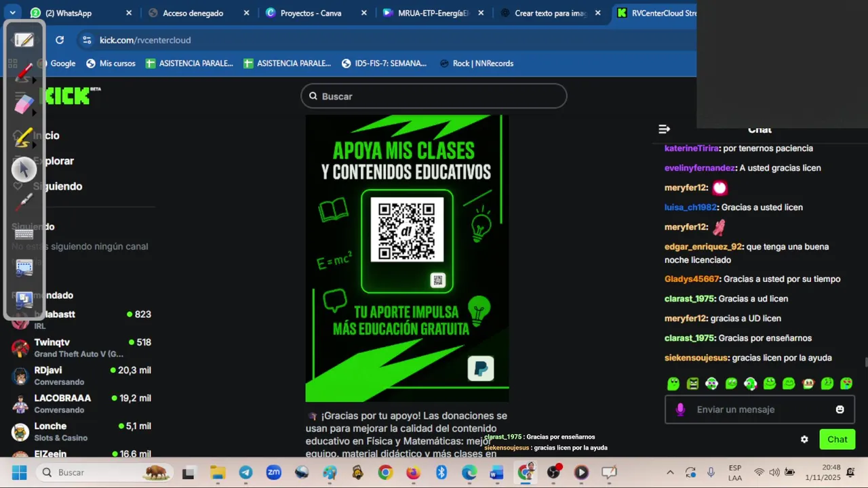Switch to the MRUA-ETP-Energía tab
The width and height of the screenshot is (868, 488).
[433, 13]
